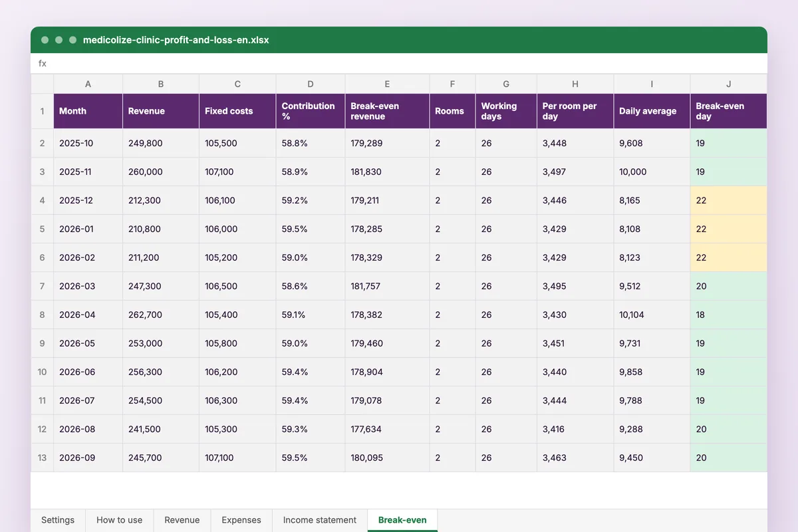Image resolution: width=798 pixels, height=532 pixels.
Task: Select revenue cell 262,700
Action: [x=161, y=315]
